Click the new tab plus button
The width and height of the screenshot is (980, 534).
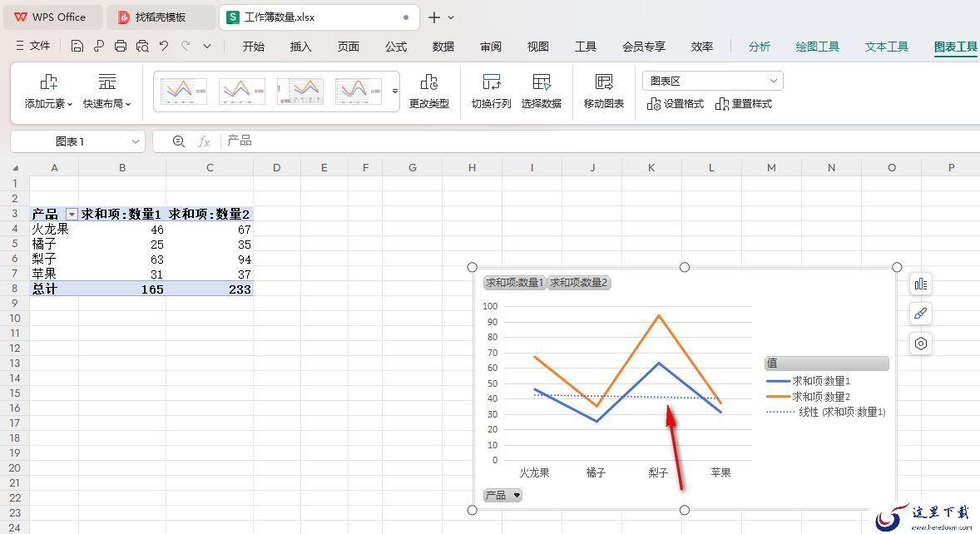click(434, 17)
